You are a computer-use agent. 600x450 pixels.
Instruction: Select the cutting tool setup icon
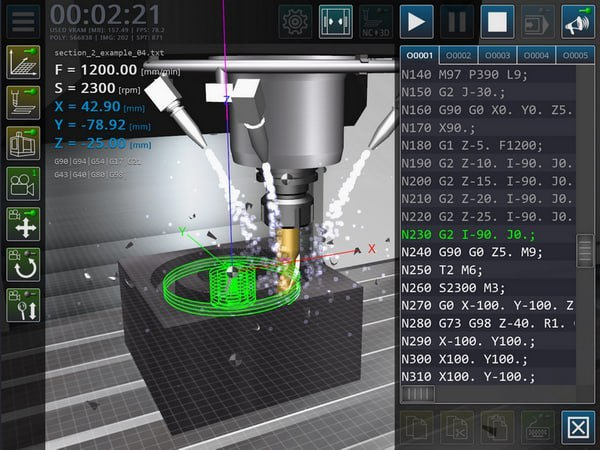(23, 102)
